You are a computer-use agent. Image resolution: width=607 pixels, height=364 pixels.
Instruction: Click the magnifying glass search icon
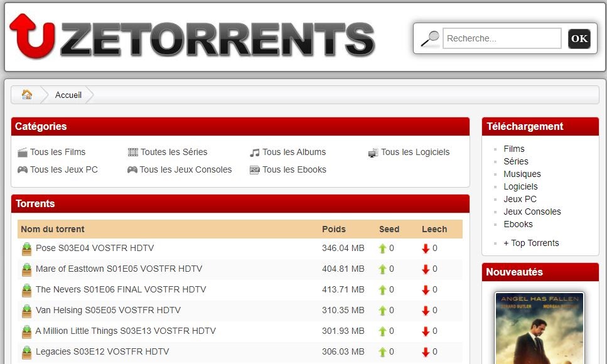430,38
